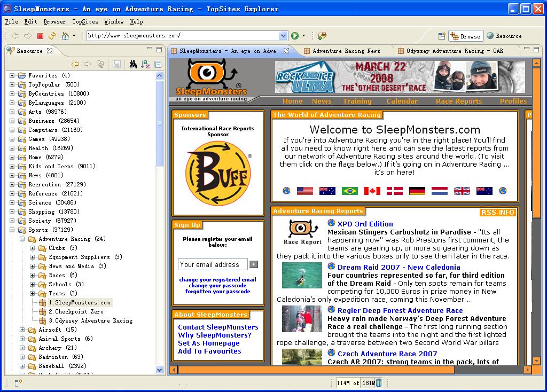Viewport: 547px width, 392px height.
Task: Select the 2.Checkpoint Zero site entry
Action: (x=76, y=311)
